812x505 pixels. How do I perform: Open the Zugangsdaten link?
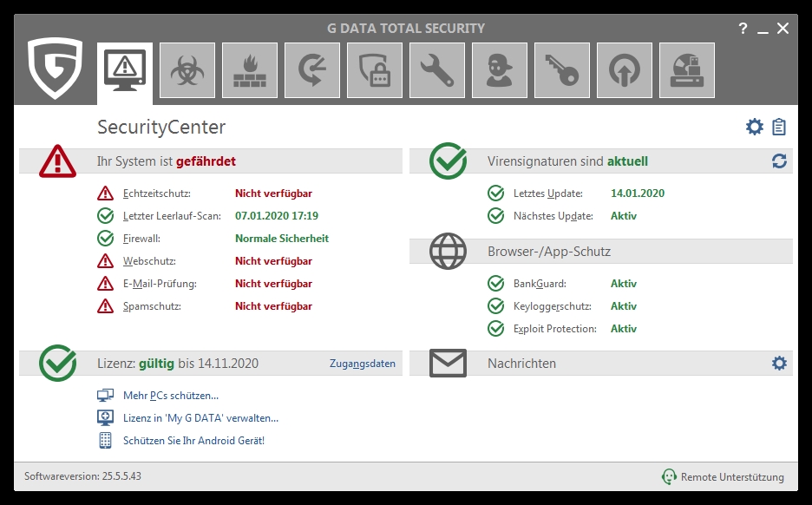coord(363,364)
